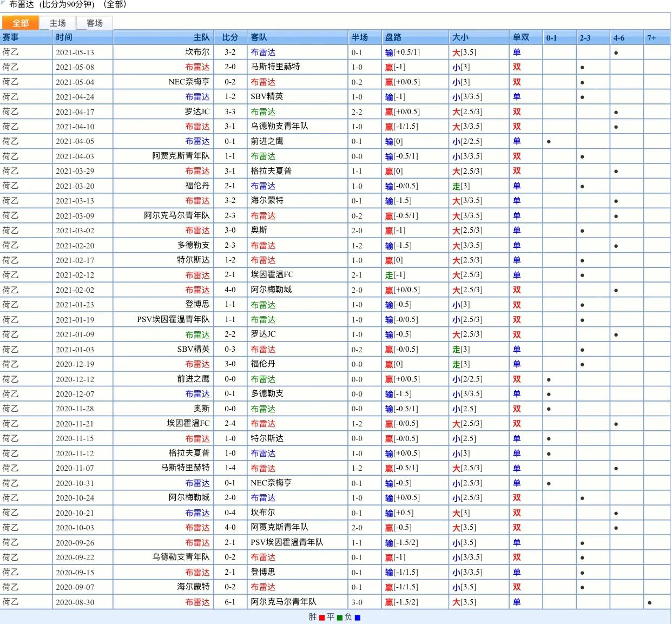Screen dimensions: 672x624
Task: Click the red 胜 legend square
Action: pyautogui.click(x=322, y=618)
